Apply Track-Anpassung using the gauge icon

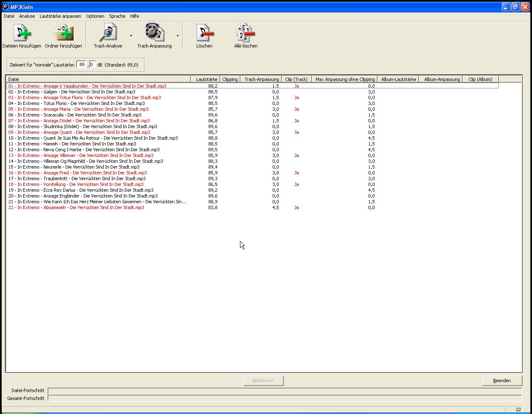tap(154, 33)
